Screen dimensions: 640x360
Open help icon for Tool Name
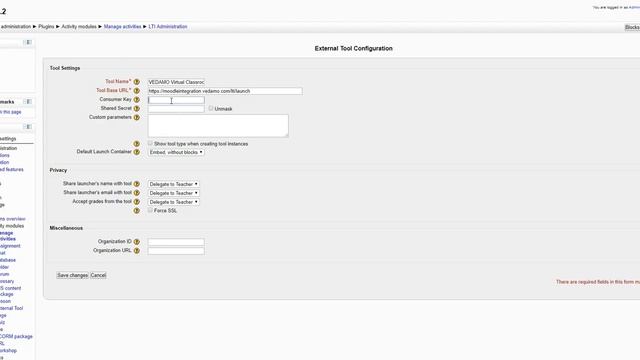point(137,82)
